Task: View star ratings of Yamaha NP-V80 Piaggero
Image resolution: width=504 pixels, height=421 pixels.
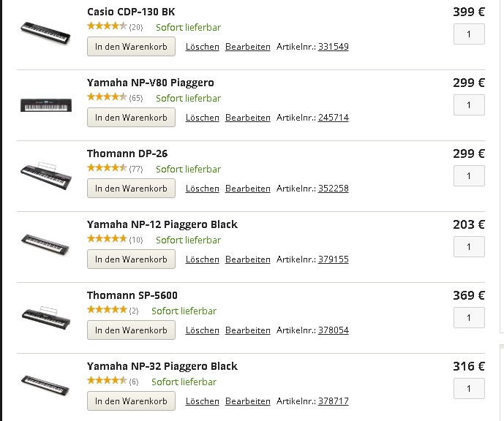Action: [x=107, y=97]
